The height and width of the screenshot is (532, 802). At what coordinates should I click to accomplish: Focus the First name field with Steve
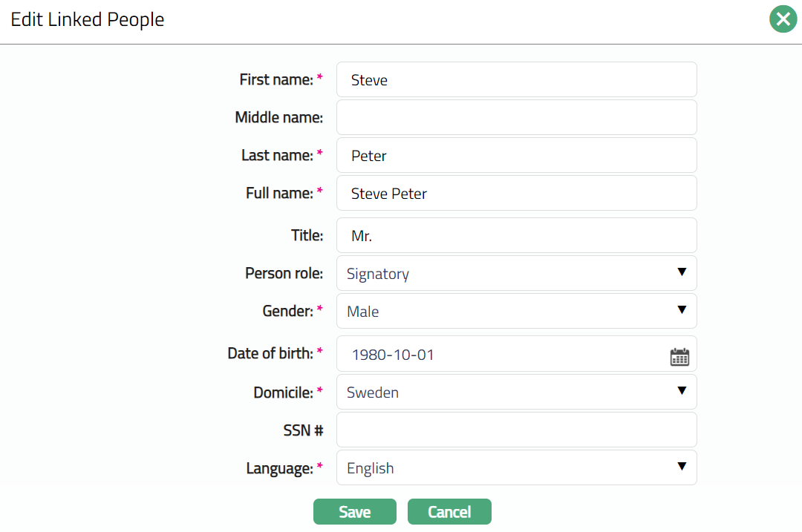click(x=516, y=79)
